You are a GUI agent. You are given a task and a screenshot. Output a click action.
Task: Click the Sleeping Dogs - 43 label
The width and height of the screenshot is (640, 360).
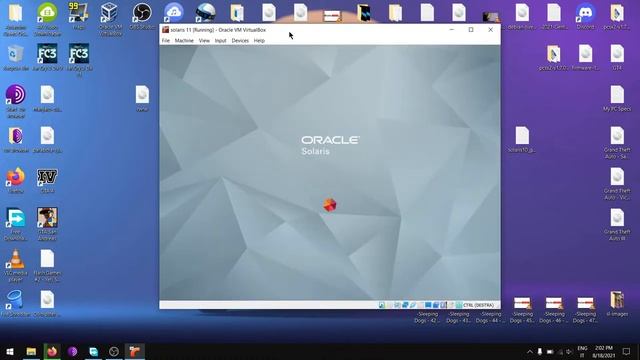point(458,317)
